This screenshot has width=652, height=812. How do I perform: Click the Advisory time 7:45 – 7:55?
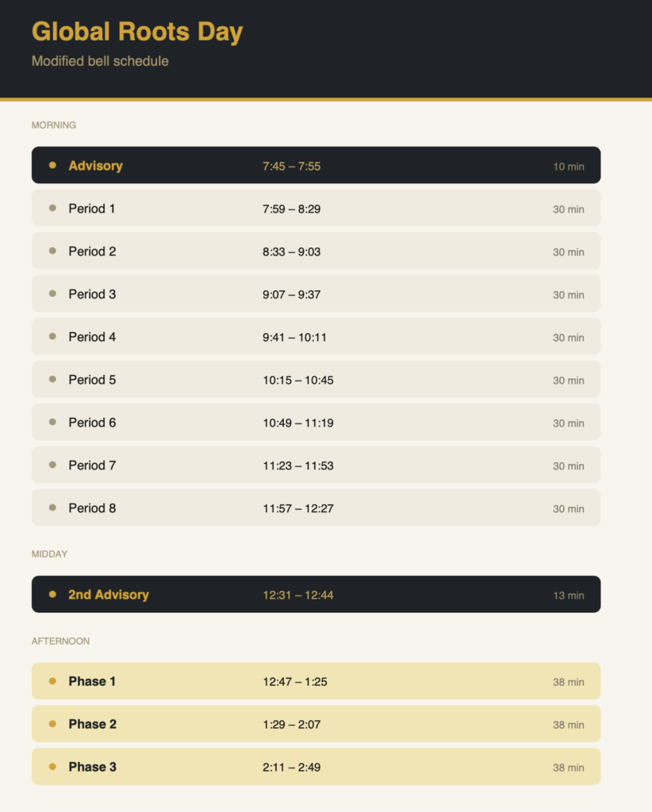(292, 167)
